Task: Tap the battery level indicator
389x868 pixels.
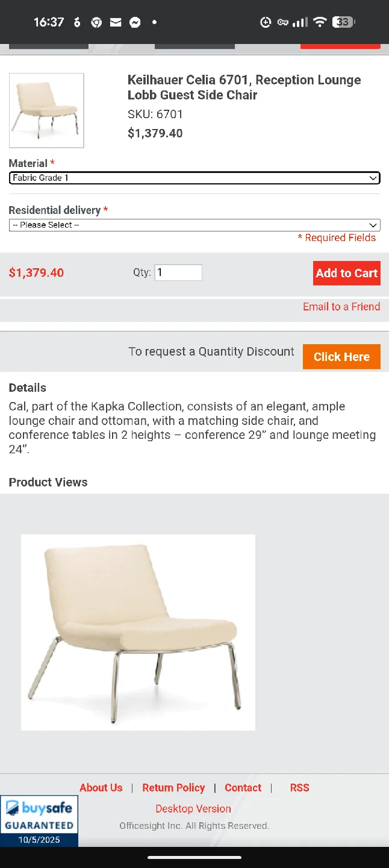Action: tap(342, 22)
